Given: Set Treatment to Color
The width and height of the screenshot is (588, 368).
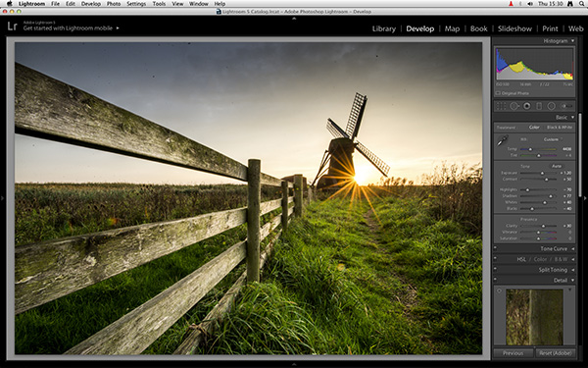Looking at the screenshot, I should tap(534, 128).
